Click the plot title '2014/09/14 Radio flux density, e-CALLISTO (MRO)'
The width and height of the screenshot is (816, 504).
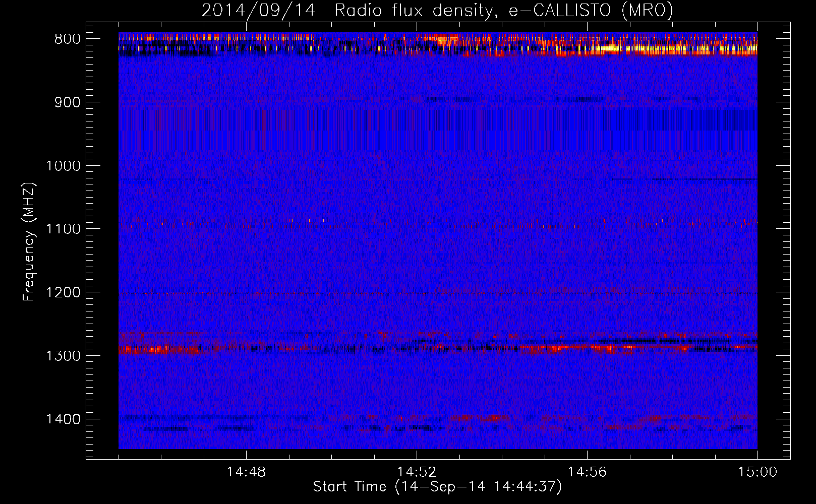click(437, 10)
